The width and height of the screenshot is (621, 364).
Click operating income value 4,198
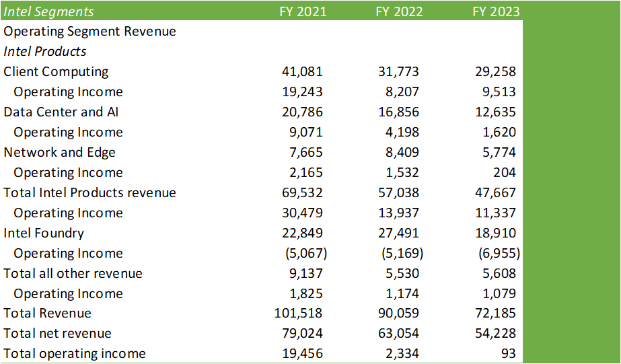402,133
